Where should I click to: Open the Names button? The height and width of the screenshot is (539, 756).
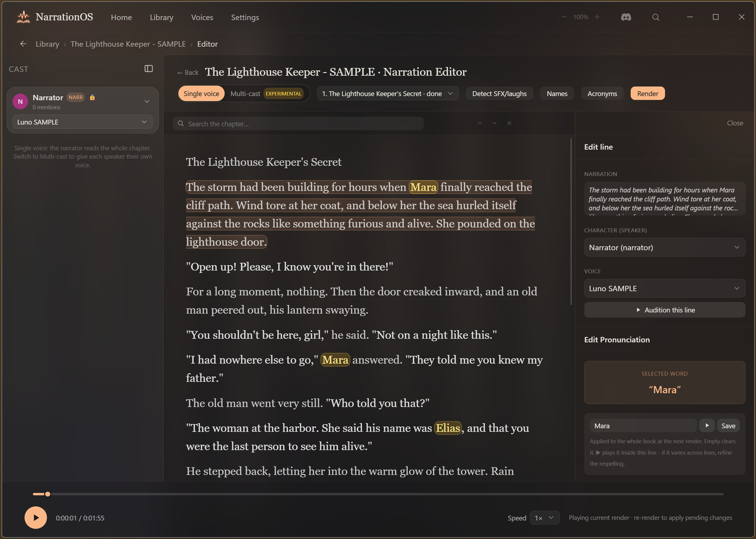pos(557,94)
